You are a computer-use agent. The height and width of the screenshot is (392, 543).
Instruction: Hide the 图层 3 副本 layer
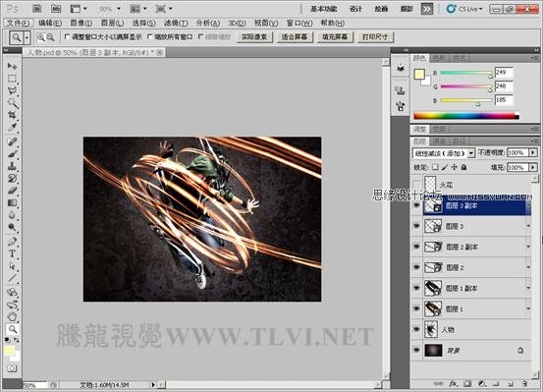click(416, 205)
